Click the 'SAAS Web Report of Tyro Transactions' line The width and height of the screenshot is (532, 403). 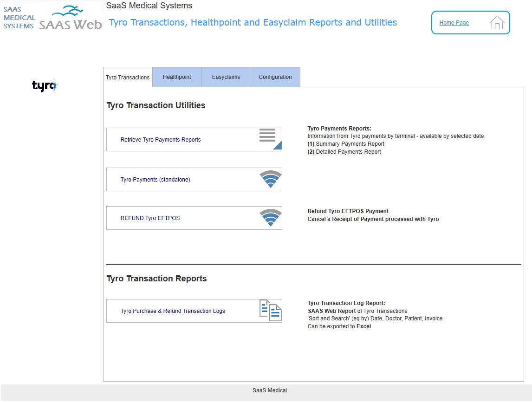point(357,311)
